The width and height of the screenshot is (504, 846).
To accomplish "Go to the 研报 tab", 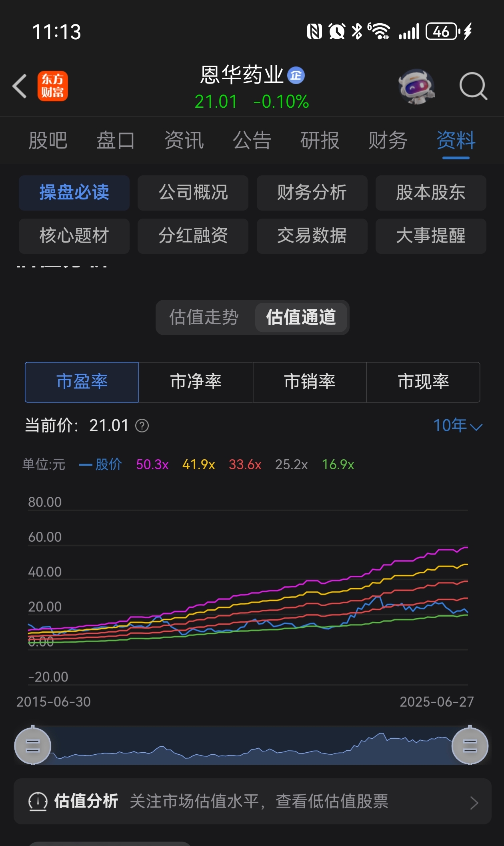I will point(320,141).
